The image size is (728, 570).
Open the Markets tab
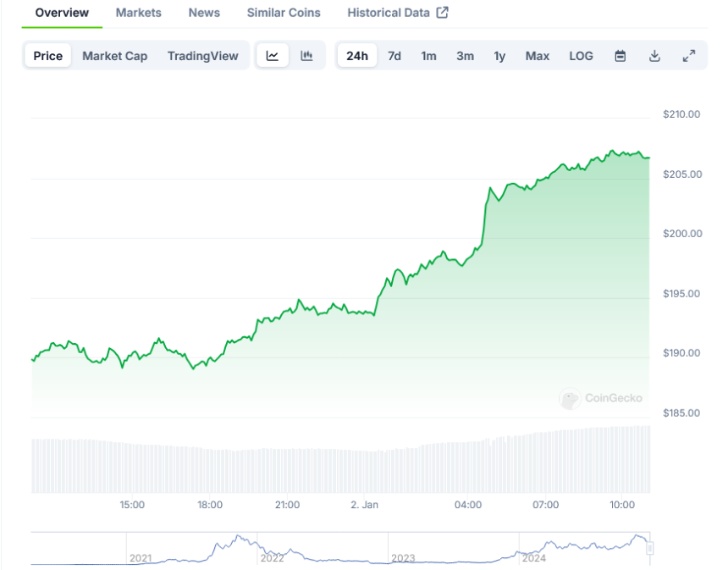click(x=138, y=13)
